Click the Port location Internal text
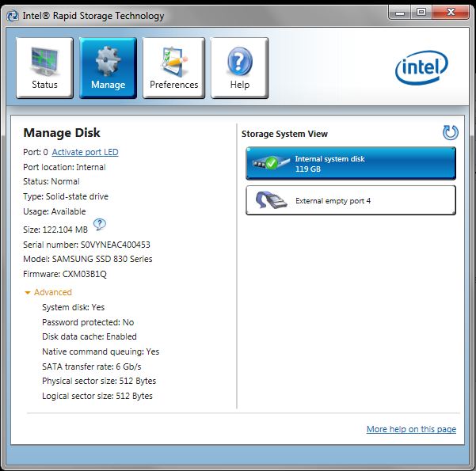The image size is (476, 471). click(64, 167)
